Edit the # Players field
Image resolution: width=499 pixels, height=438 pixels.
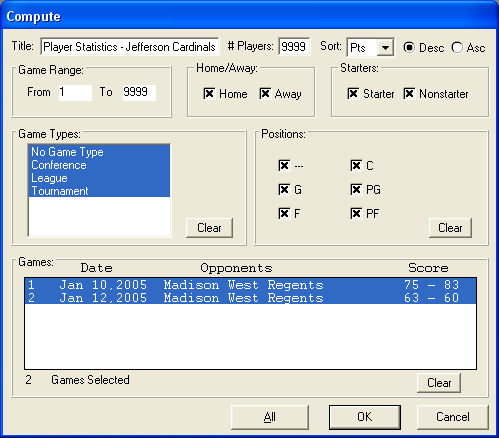point(294,47)
